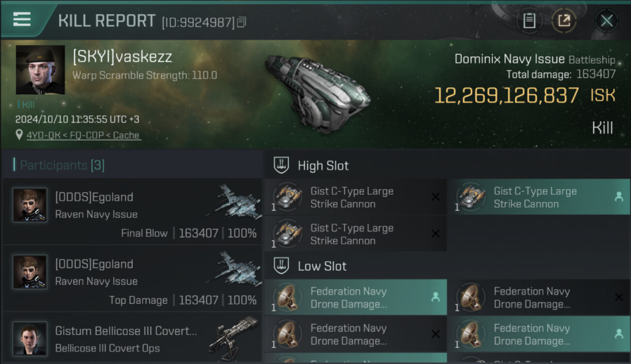
Task: Click the Low Slot section header
Action: click(322, 266)
